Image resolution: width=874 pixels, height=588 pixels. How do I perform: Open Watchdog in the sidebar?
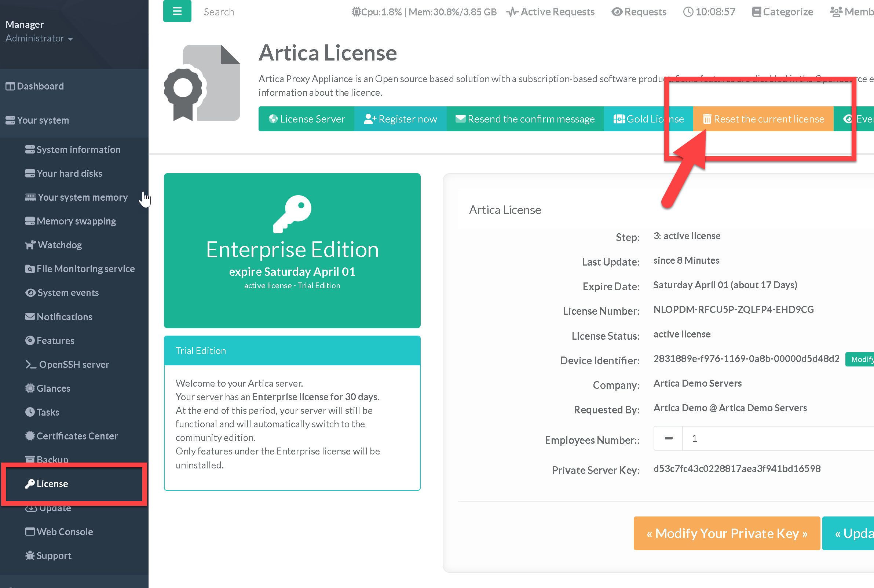pos(60,245)
